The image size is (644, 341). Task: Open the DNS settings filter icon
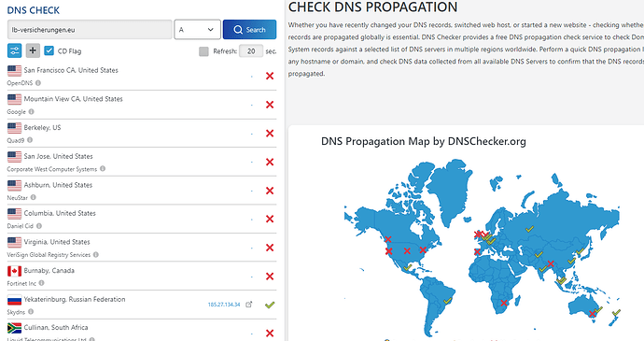(x=14, y=51)
